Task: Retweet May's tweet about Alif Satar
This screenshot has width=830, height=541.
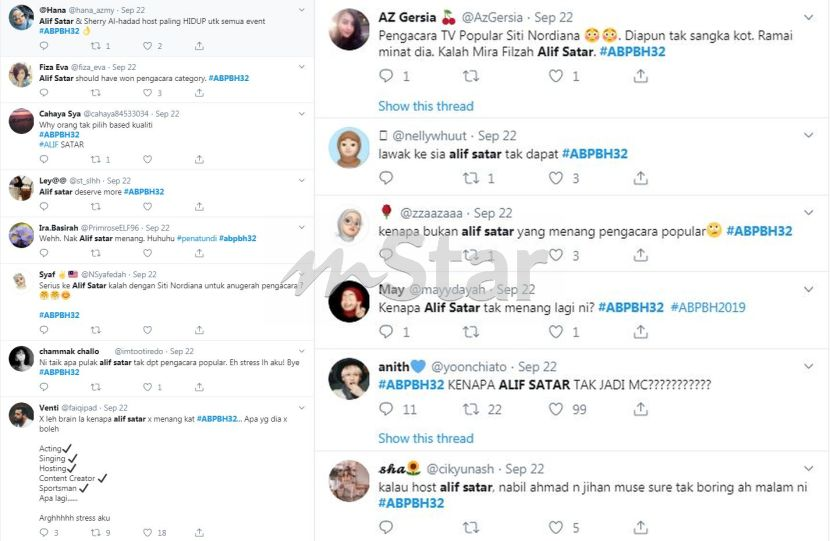Action: click(x=471, y=332)
